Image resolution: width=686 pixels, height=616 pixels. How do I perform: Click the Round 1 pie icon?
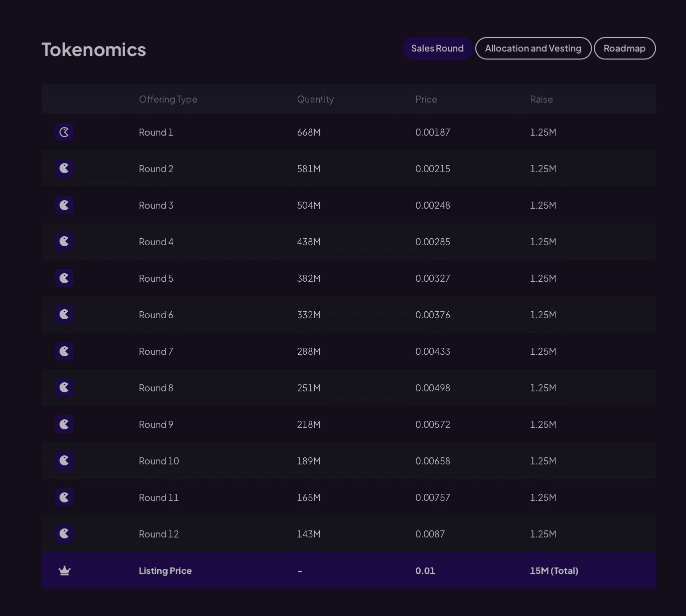[64, 132]
